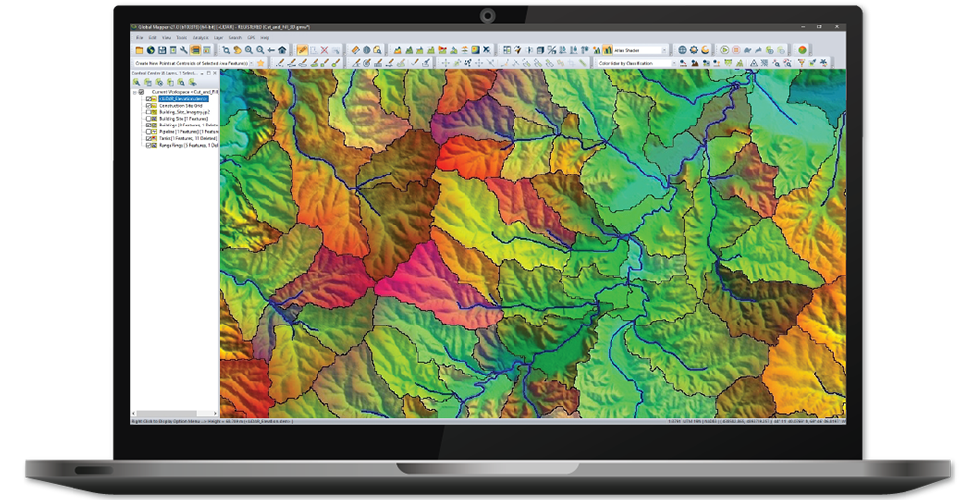Image resolution: width=980 pixels, height=500 pixels.
Task: Select the Feature Info tool icon
Action: point(367,50)
